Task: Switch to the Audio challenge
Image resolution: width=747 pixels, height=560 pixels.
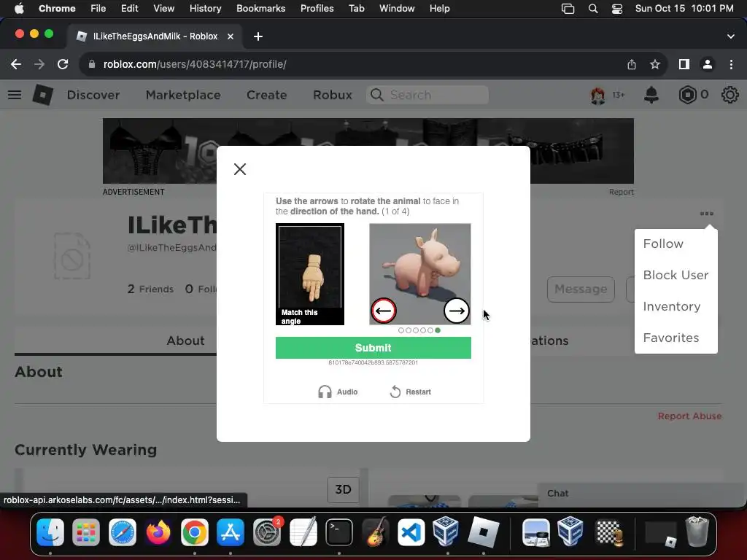Action: 338,392
